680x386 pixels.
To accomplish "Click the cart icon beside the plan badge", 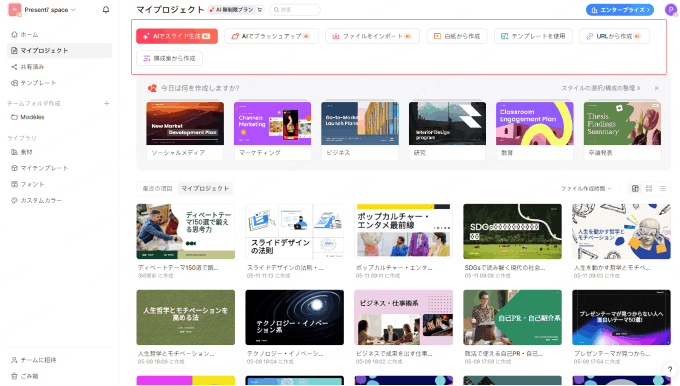I will pos(259,10).
